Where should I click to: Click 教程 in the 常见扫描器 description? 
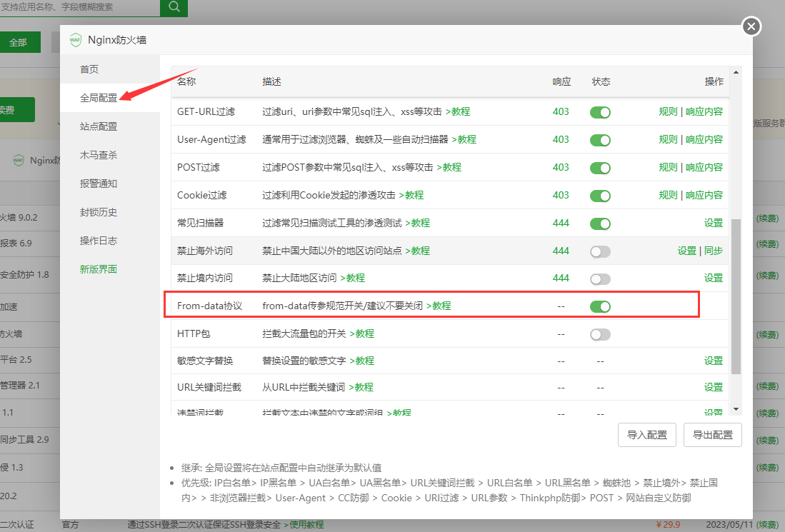[418, 223]
